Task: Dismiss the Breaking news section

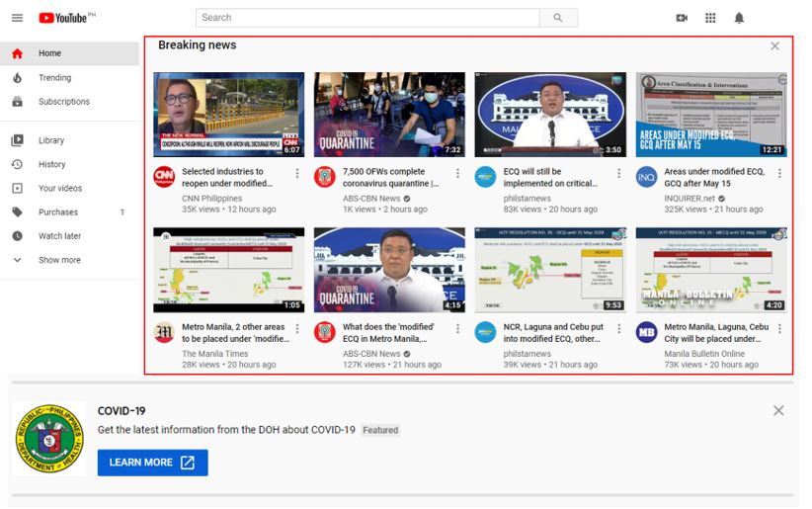Action: tap(774, 46)
